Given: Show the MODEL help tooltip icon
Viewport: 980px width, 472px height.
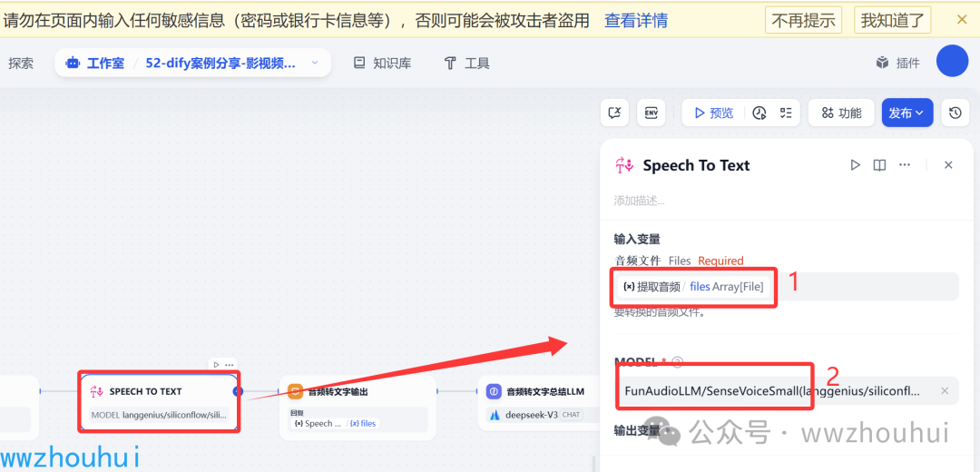Looking at the screenshot, I should (678, 362).
